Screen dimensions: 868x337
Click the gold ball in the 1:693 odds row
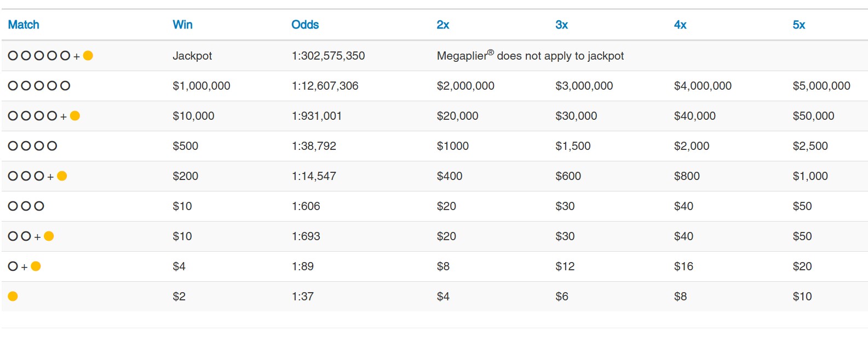49,236
